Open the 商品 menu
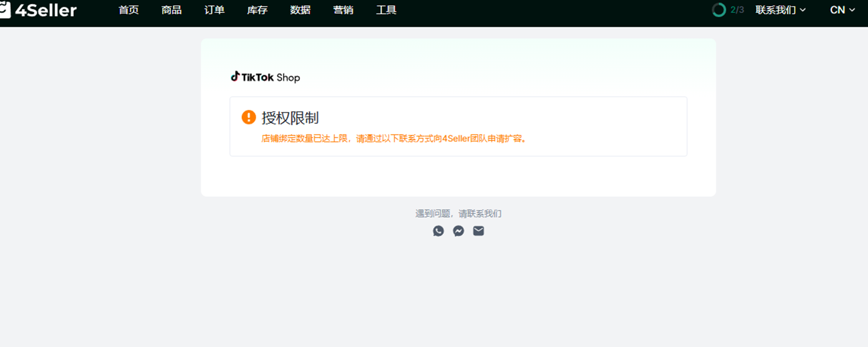 pos(171,10)
